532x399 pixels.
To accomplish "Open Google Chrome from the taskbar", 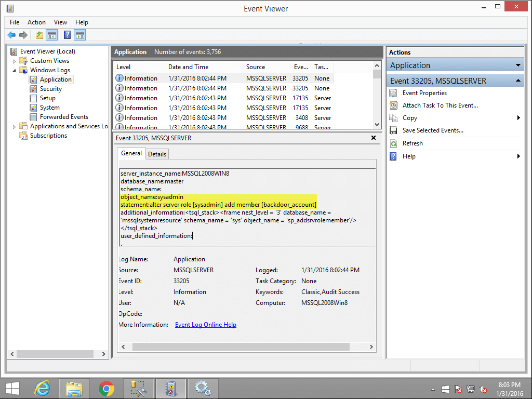I will [x=107, y=389].
